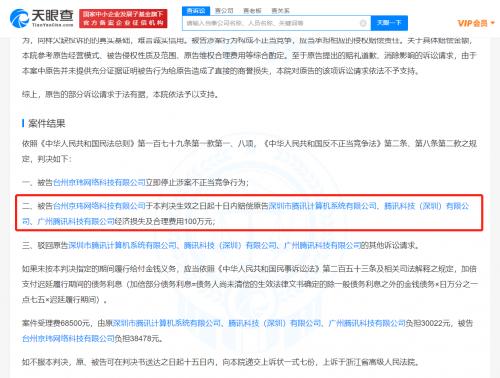Screen dimensions: 500x378
Task: Switch to the 查关系 search tab
Action: click(280, 11)
